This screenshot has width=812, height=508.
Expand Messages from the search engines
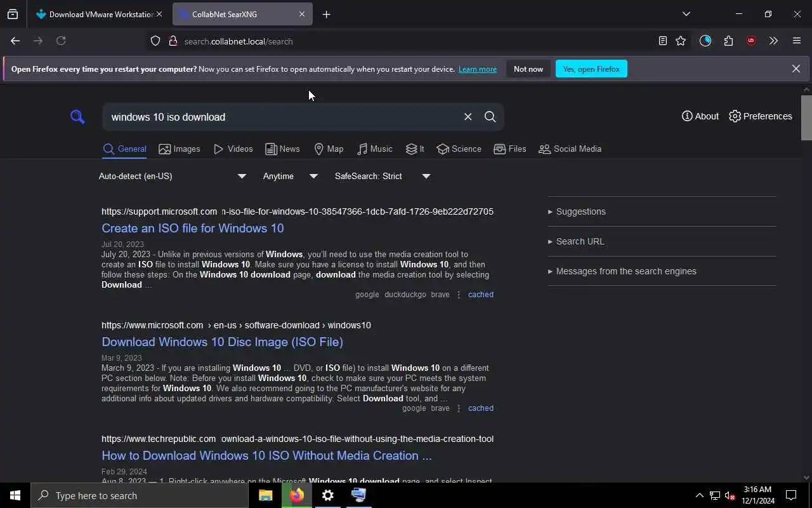coord(622,271)
